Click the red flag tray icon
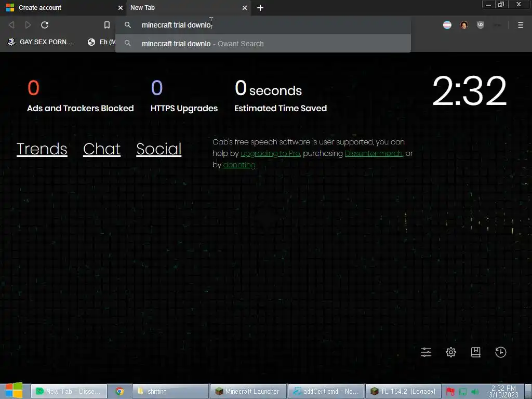Screen dimensions: 532x399 [x=450, y=392]
